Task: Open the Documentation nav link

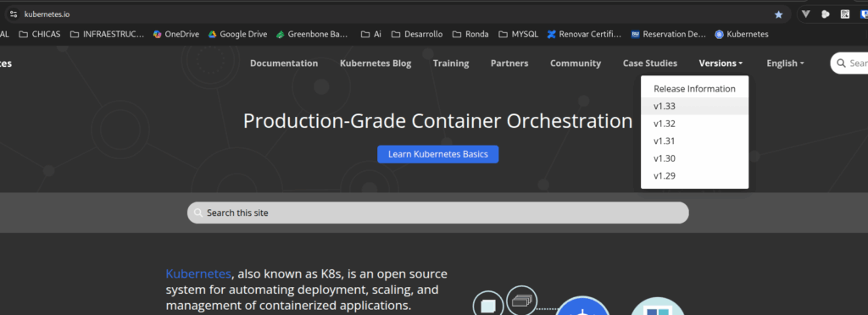Action: coord(284,64)
